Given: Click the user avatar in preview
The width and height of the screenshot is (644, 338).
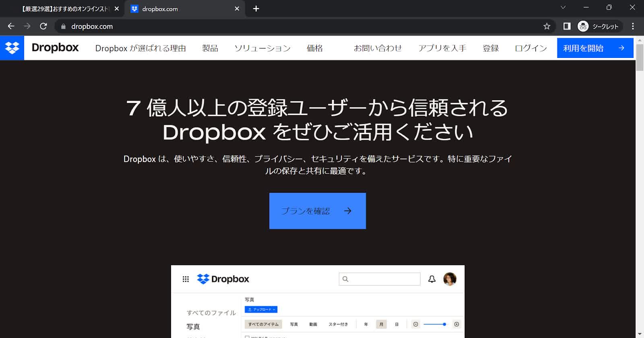Looking at the screenshot, I should (450, 279).
